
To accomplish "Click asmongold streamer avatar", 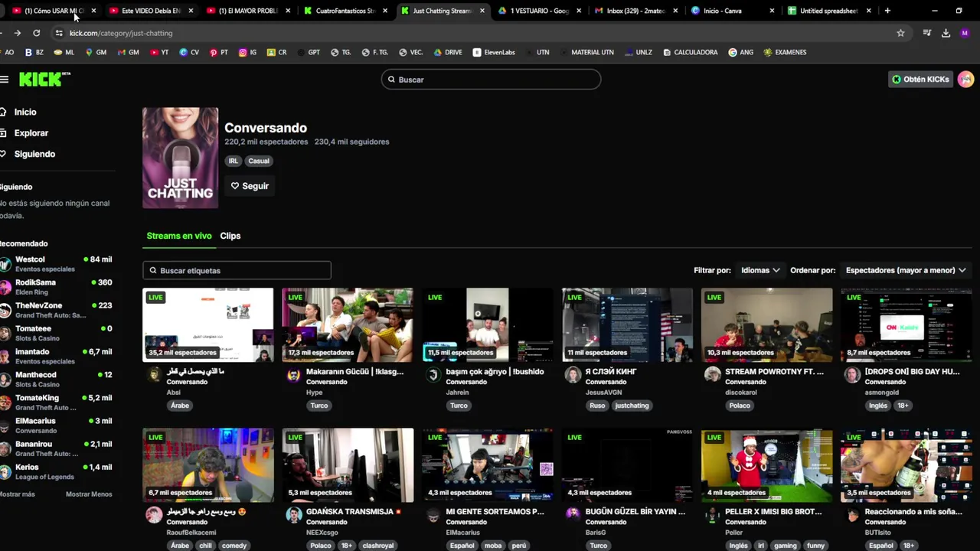I will (852, 375).
